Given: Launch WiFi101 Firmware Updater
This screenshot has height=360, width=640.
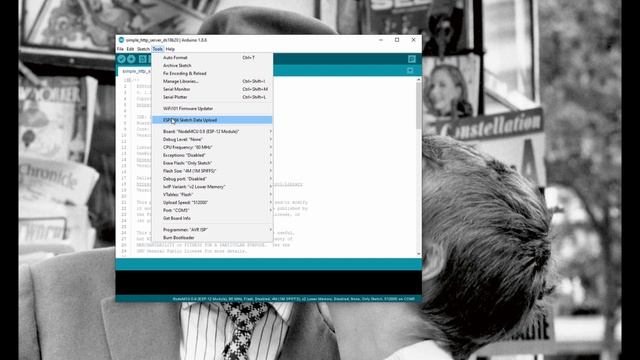Looking at the screenshot, I should pyautogui.click(x=212, y=109).
